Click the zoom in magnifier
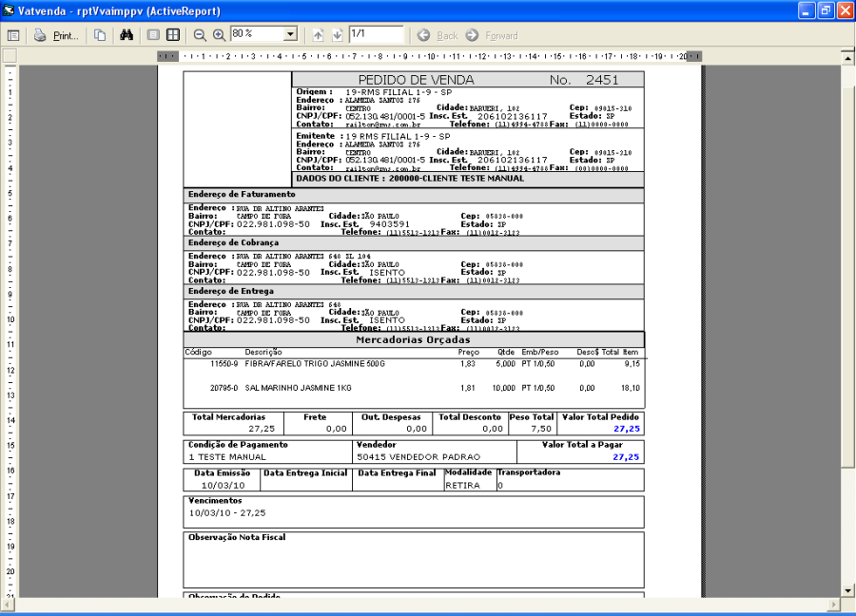Screen dimensions: 856x616 (x=219, y=35)
